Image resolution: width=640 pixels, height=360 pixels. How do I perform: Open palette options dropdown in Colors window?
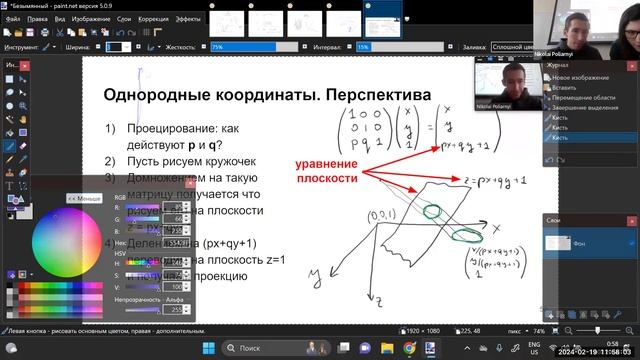point(32,275)
